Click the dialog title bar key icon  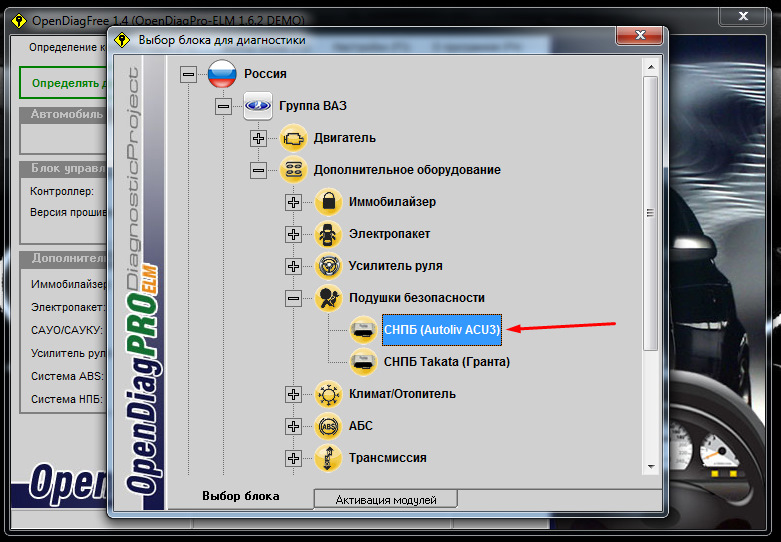pos(122,40)
